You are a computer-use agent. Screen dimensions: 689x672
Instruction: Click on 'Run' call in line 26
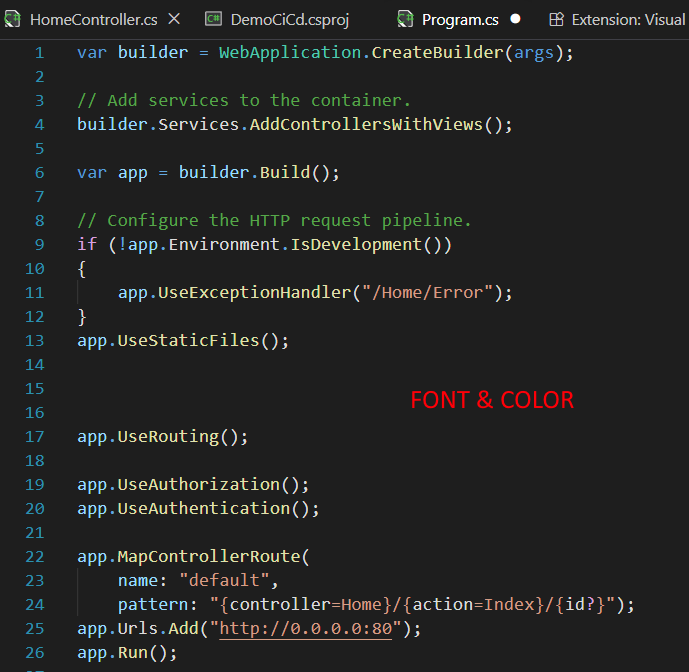[x=132, y=653]
